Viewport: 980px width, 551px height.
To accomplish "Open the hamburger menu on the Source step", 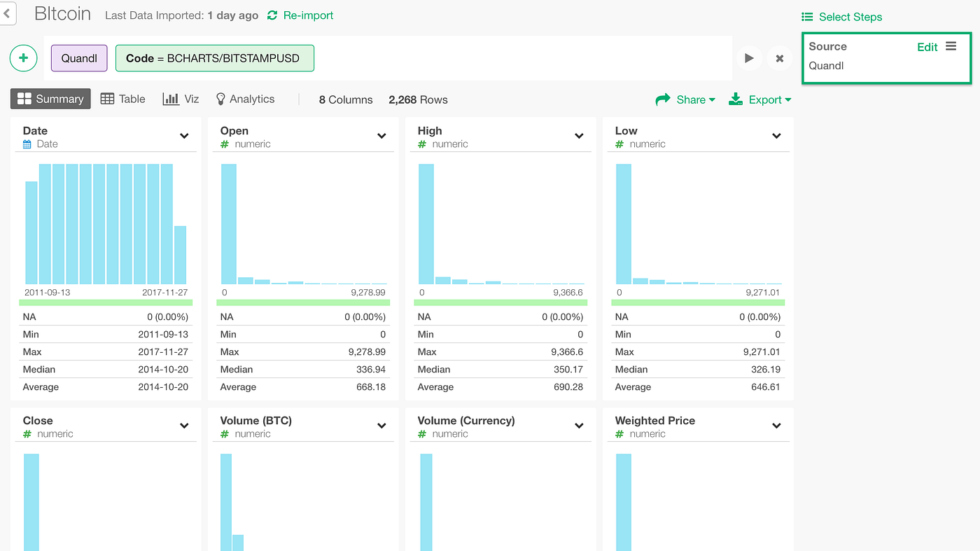I will point(951,46).
